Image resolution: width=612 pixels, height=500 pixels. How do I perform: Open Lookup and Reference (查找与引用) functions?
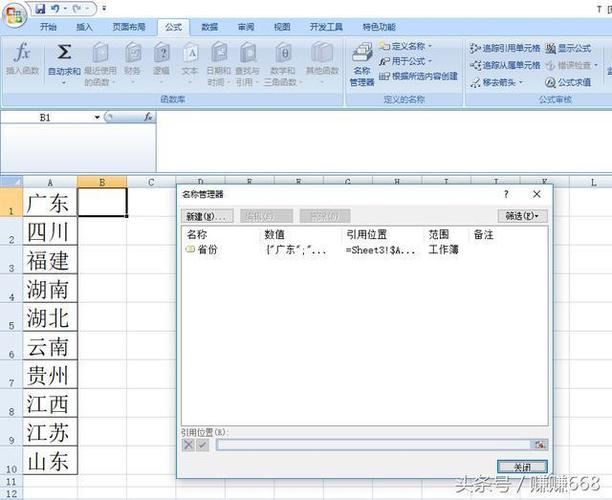[247, 64]
